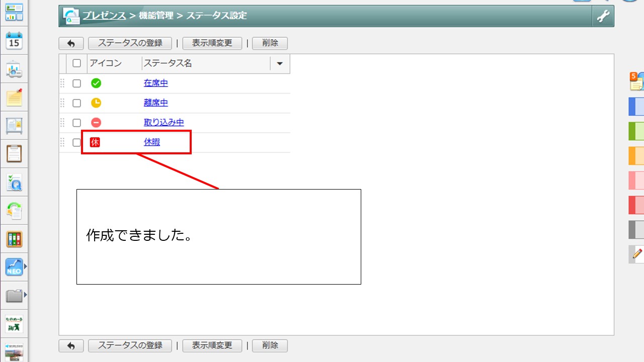
Task: Open the checklist with magnifier sidebar icon
Action: tap(14, 183)
